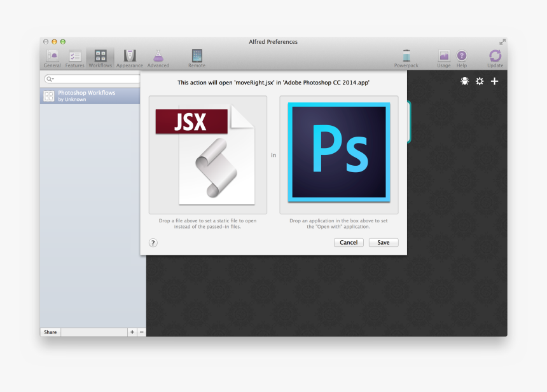Click the 'by Unknown' author text
Screen dimensions: 547x392
coord(72,99)
